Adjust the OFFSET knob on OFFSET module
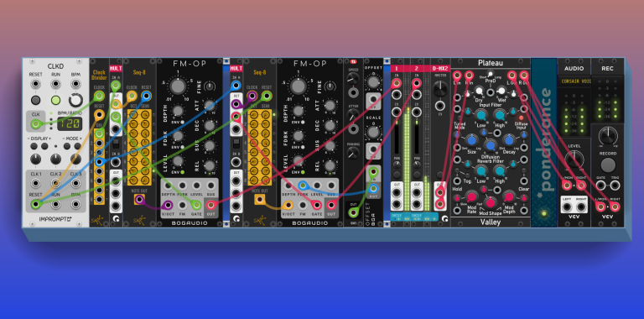Image resolution: width=644 pixels, height=319 pixels. point(373,82)
